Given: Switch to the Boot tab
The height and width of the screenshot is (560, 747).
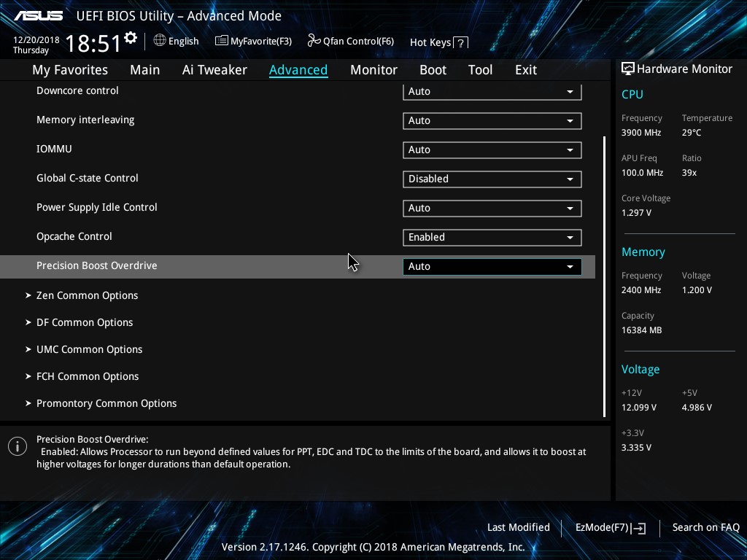Looking at the screenshot, I should (433, 70).
